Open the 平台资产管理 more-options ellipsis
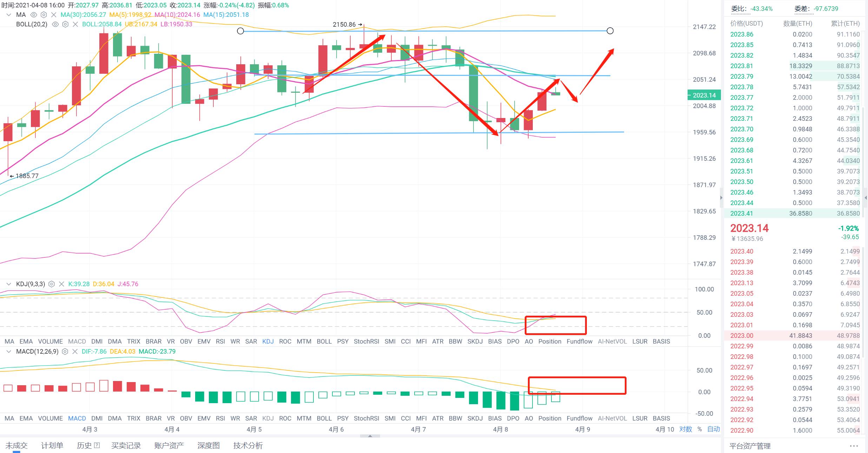The width and height of the screenshot is (868, 453). tap(854, 446)
